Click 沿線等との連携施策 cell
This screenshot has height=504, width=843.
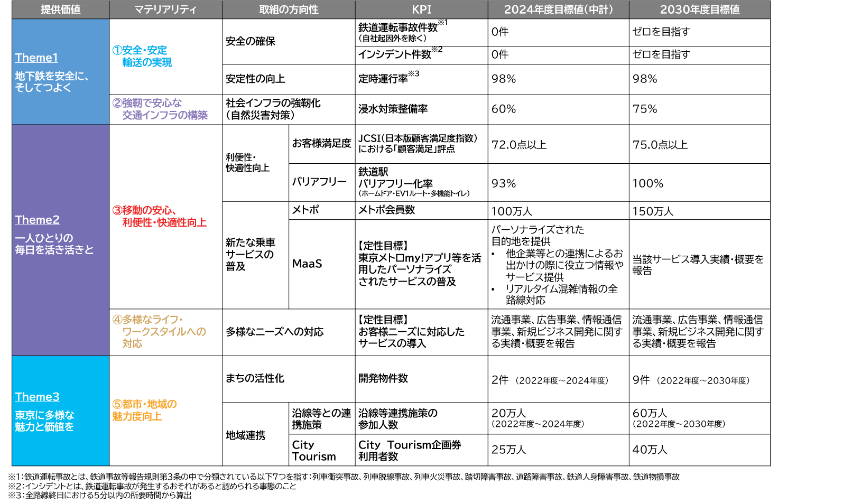pos(322,418)
